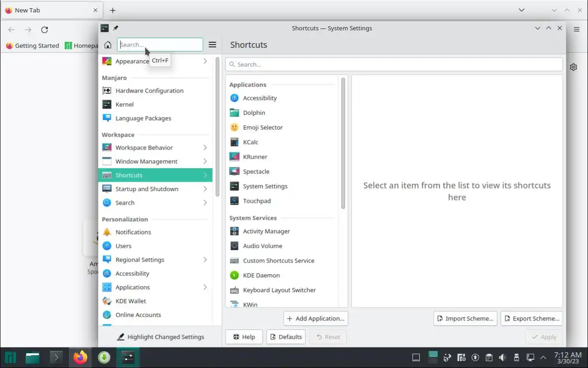
Task: Click the Audio Volume icon
Action: pos(234,246)
